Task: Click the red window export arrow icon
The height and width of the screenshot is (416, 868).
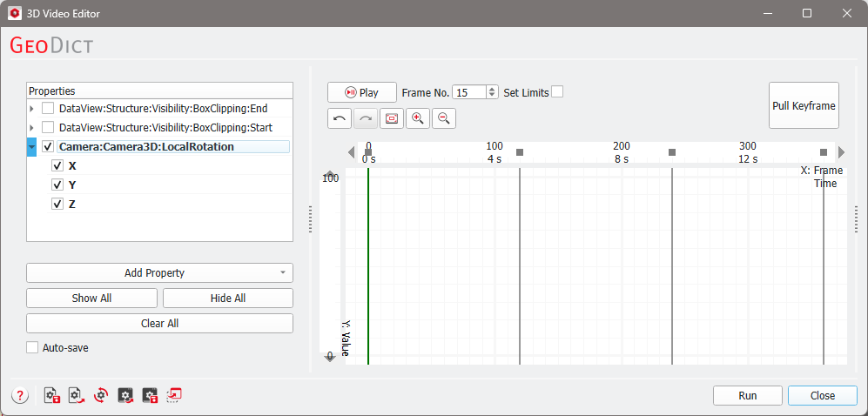Action: tap(174, 395)
